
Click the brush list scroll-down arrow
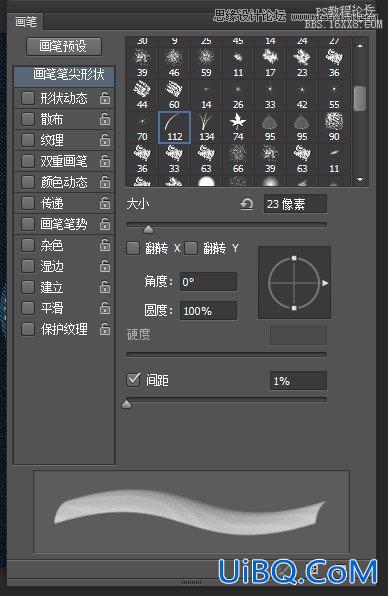(360, 179)
